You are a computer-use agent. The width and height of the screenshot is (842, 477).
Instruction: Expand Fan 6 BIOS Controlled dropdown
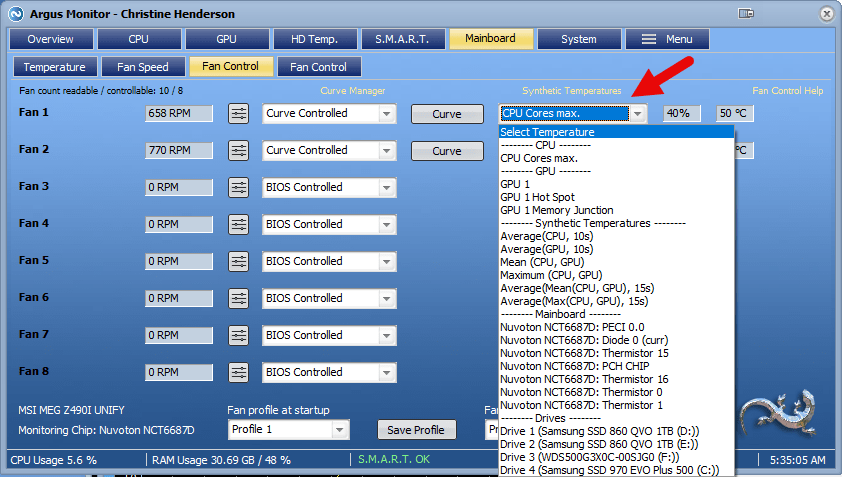[387, 299]
